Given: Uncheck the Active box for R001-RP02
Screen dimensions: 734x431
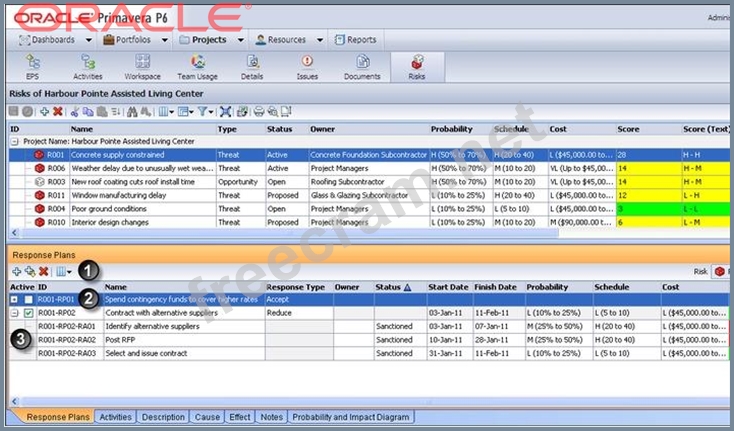Looking at the screenshot, I should (29, 313).
